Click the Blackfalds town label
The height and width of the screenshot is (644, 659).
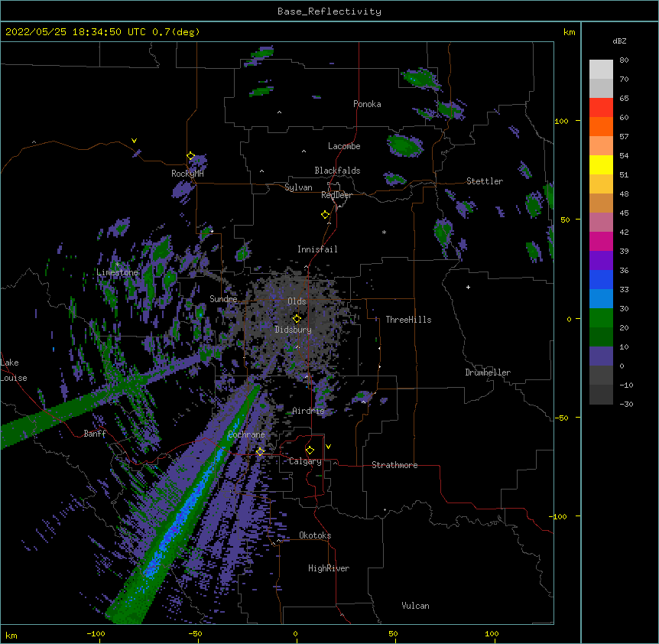tap(337, 171)
